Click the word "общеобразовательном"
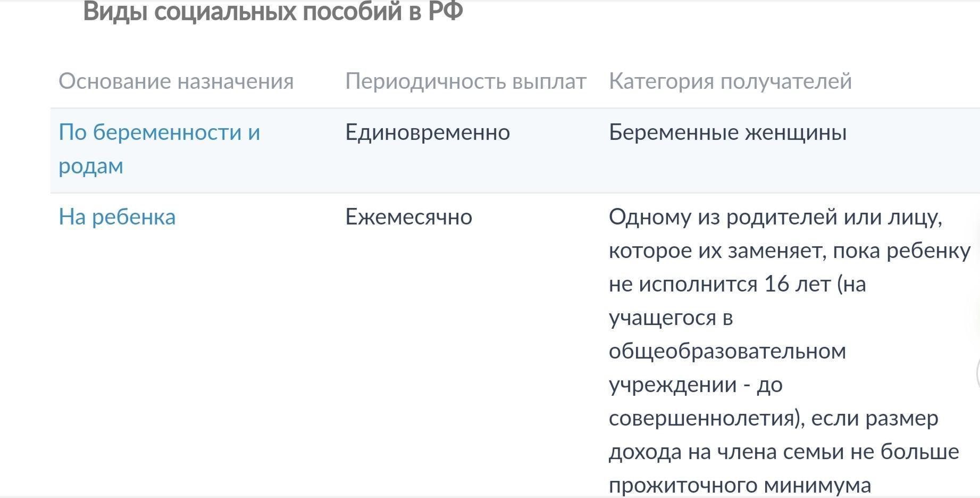 [727, 351]
